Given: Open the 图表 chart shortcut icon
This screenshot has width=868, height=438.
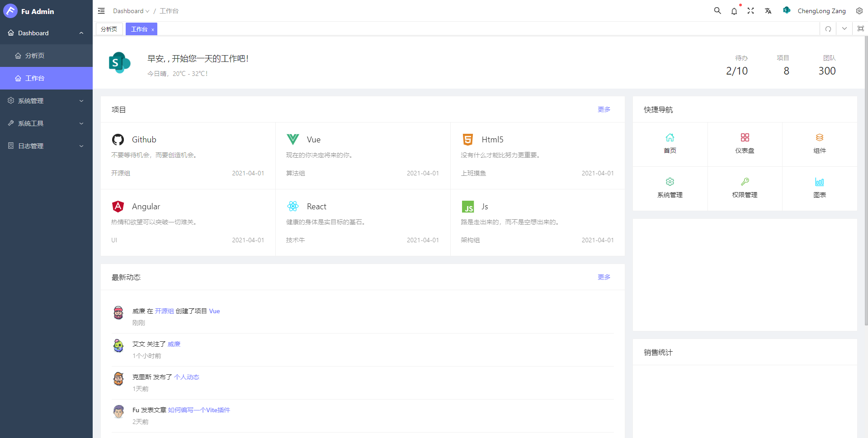Looking at the screenshot, I should (820, 182).
